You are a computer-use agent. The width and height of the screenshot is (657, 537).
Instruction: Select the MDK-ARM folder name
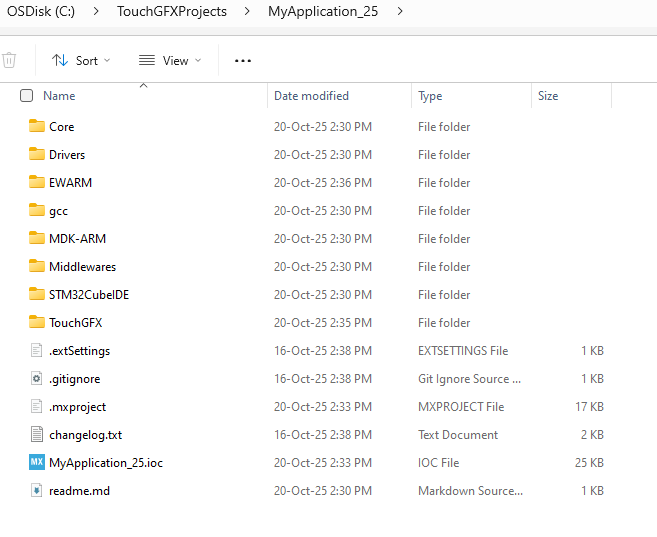pyautogui.click(x=78, y=239)
